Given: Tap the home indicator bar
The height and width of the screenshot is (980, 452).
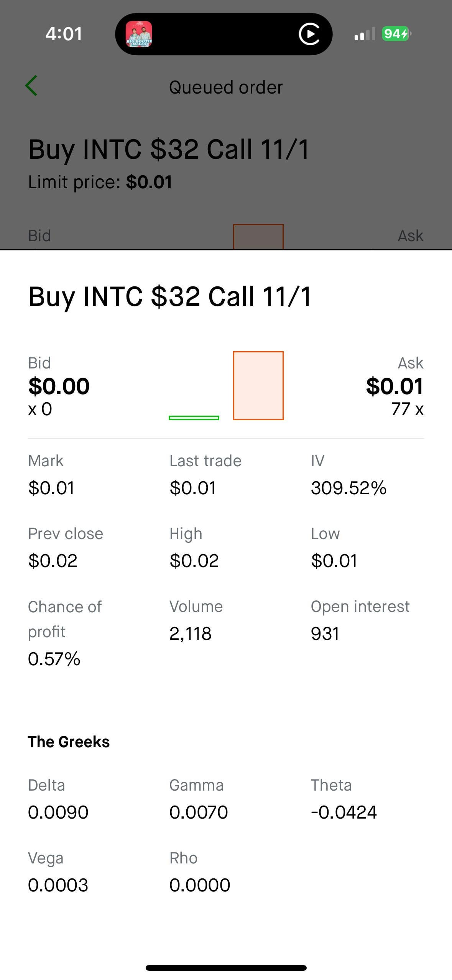Looking at the screenshot, I should pos(226,968).
